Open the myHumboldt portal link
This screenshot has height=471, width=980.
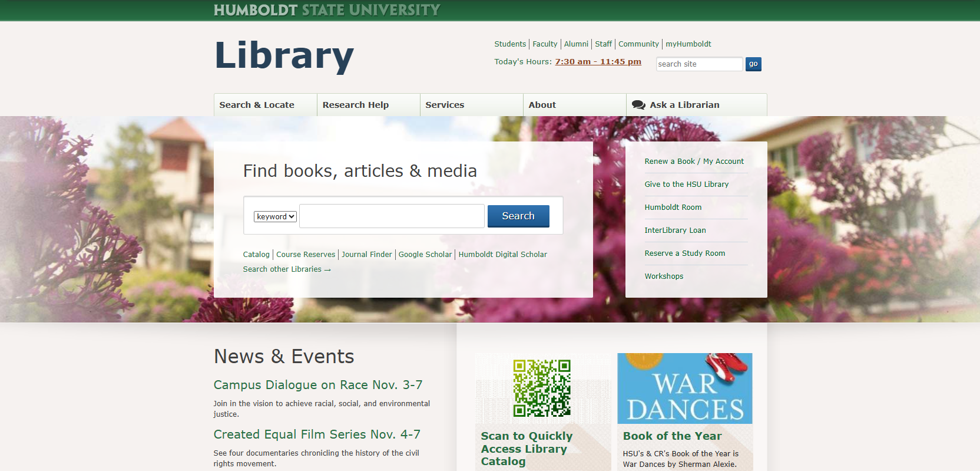(x=688, y=44)
